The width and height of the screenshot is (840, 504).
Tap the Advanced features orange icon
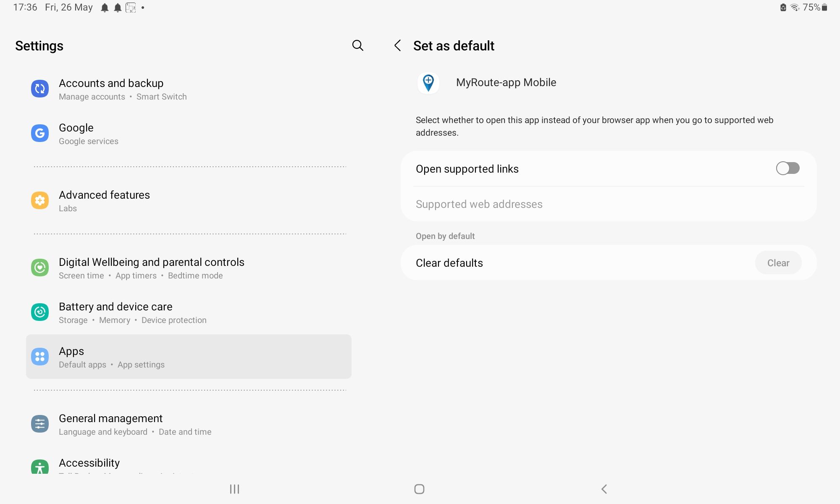(x=40, y=200)
